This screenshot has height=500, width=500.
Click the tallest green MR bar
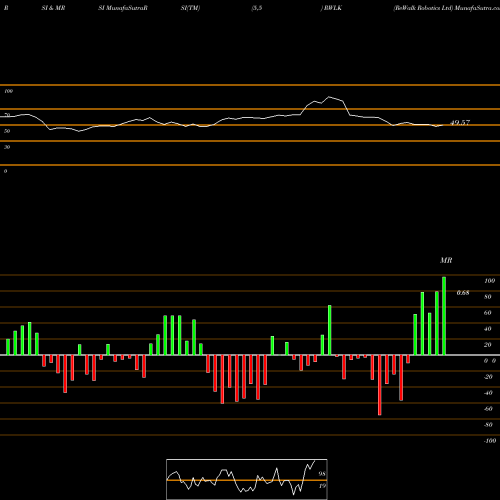[x=444, y=316]
